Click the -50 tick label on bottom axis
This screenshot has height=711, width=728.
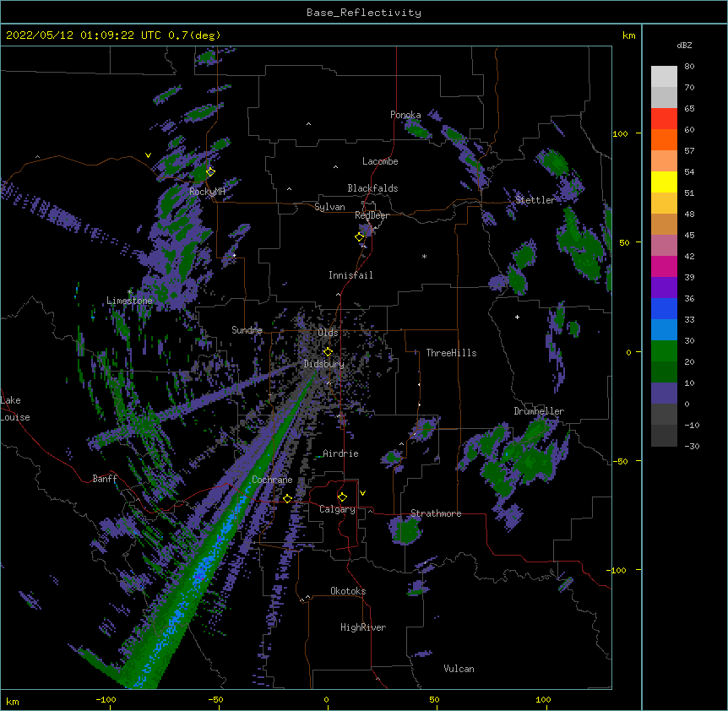click(x=215, y=699)
